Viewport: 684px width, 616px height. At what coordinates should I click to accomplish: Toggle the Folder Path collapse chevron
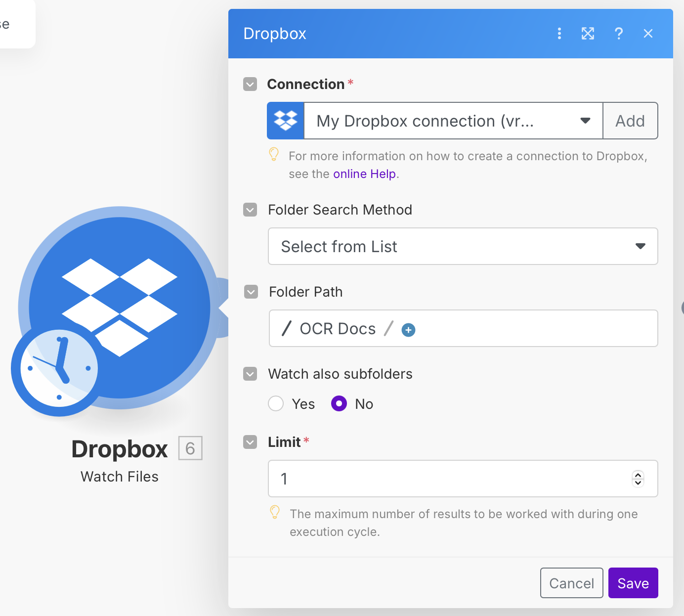251,292
